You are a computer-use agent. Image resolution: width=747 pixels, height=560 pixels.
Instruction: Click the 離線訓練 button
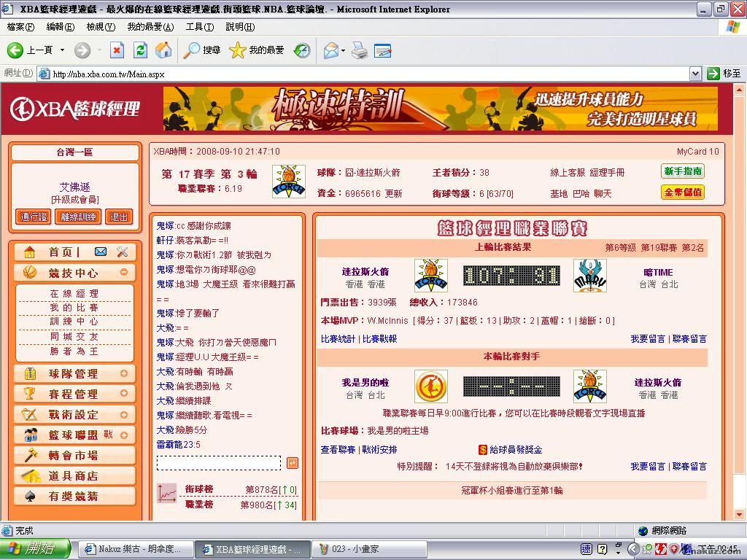[x=78, y=217]
